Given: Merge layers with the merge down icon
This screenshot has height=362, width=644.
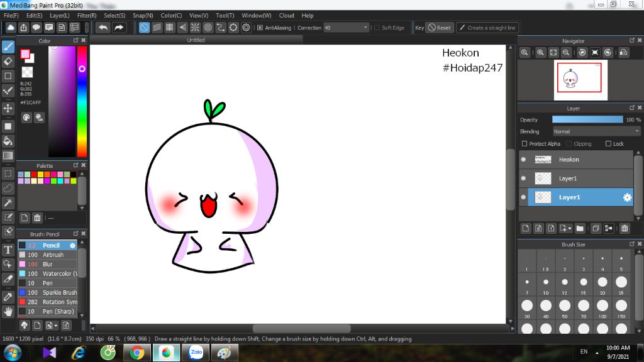Looking at the screenshot, I should click(609, 228).
